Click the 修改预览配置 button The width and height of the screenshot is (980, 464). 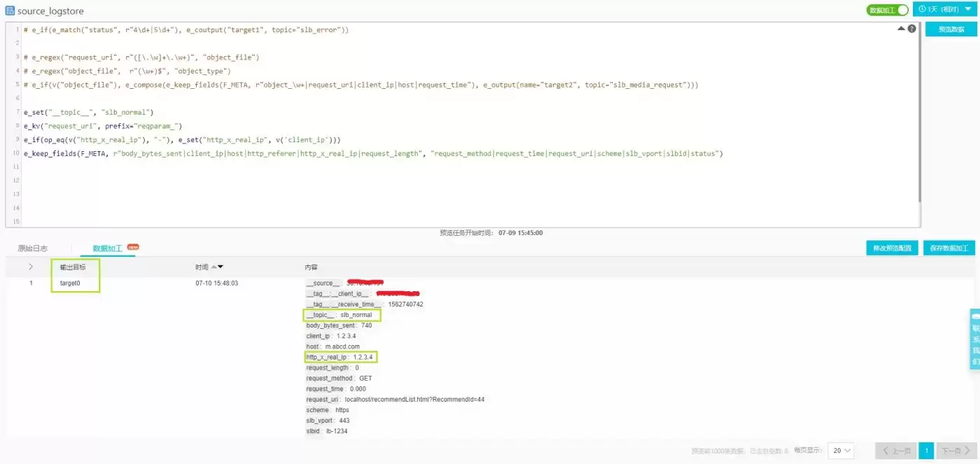click(x=892, y=248)
